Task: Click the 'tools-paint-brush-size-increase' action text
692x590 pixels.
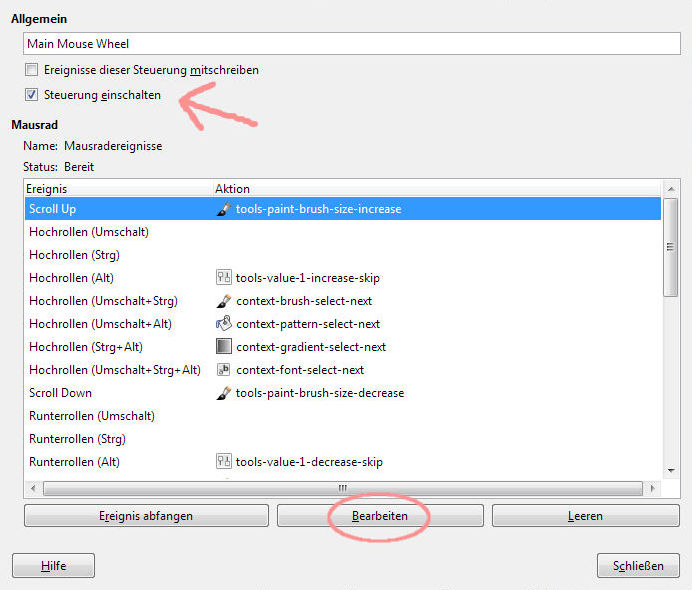Action: click(x=319, y=209)
